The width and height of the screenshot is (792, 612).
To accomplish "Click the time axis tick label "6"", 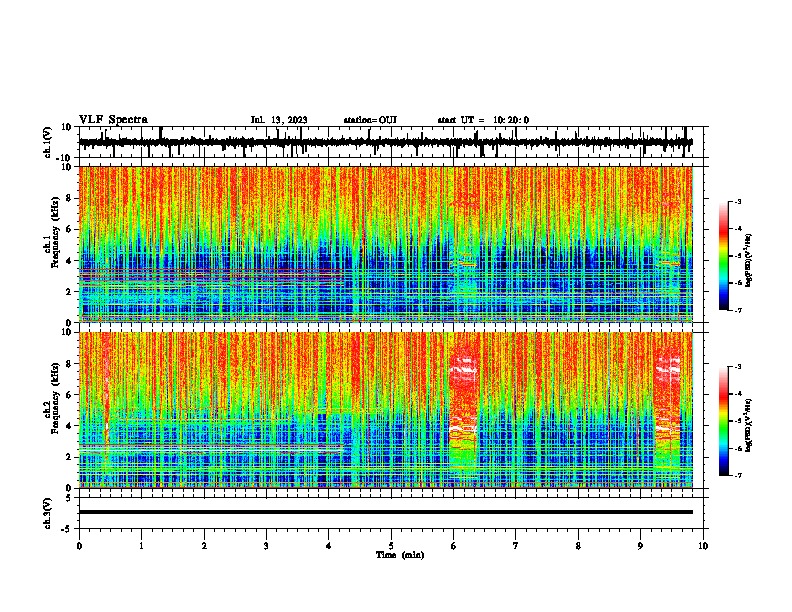I will point(454,546).
